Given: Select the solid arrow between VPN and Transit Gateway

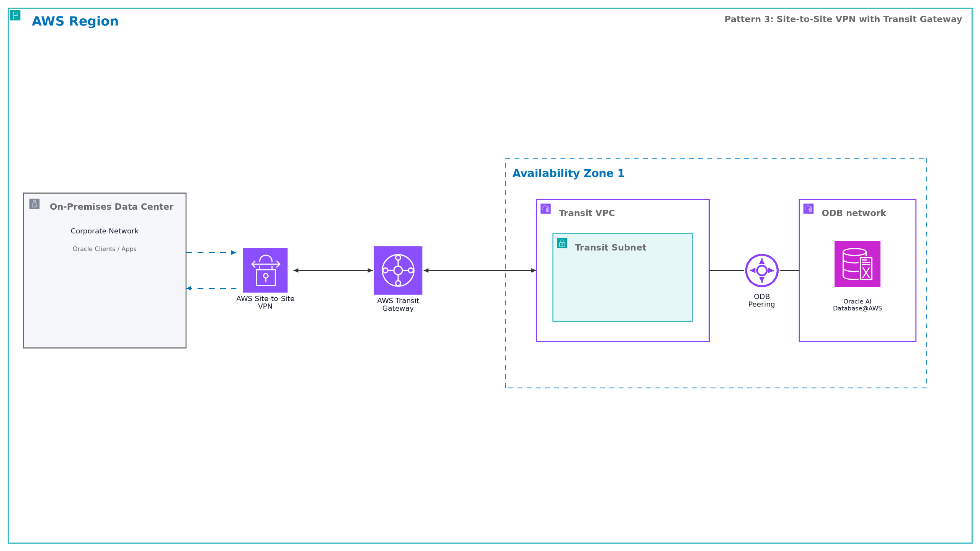Looking at the screenshot, I should pos(333,271).
